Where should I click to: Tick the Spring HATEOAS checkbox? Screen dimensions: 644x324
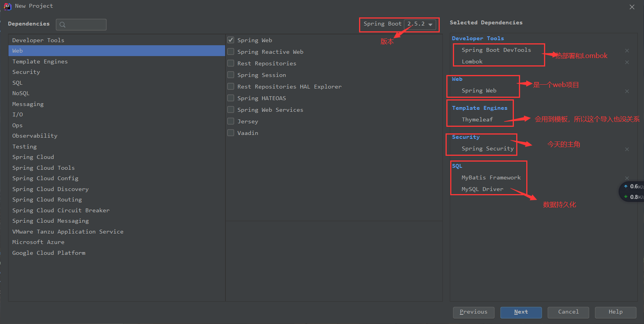pyautogui.click(x=230, y=98)
